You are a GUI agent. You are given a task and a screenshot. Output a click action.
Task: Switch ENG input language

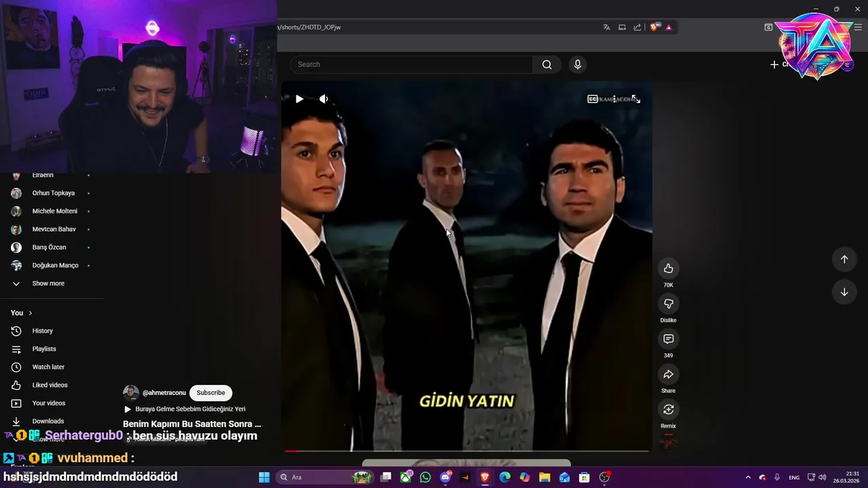click(x=794, y=477)
